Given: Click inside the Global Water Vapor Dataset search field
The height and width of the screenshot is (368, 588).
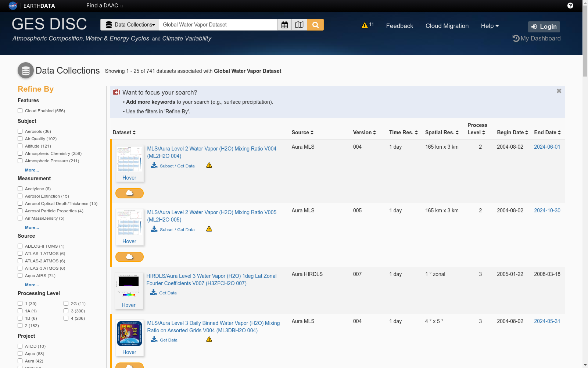Looking at the screenshot, I should pyautogui.click(x=218, y=25).
